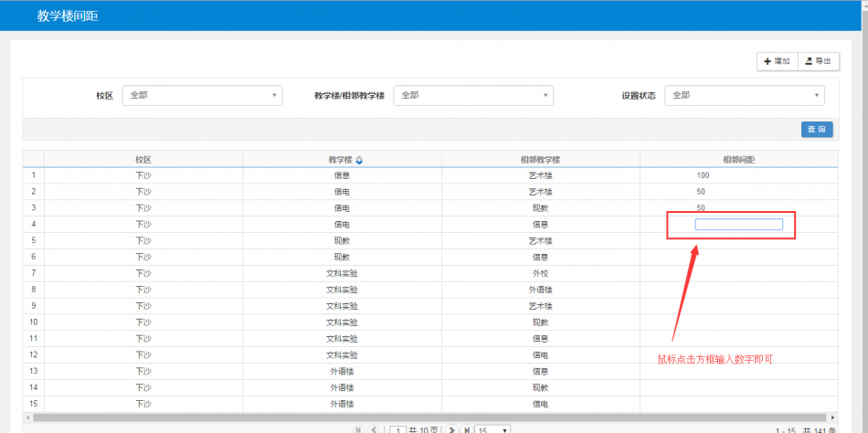Screen dimensions: 868x433
Task: Click the 增加 (add) button
Action: tap(777, 61)
